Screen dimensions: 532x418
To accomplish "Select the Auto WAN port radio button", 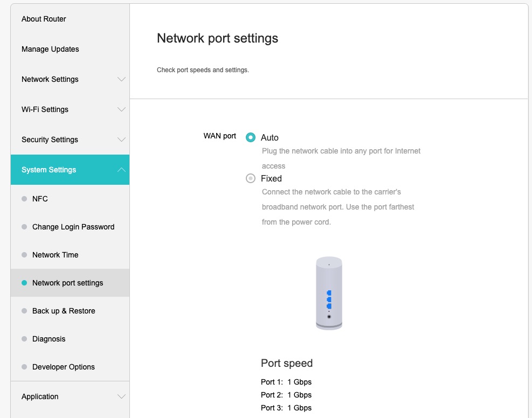I will 251,137.
